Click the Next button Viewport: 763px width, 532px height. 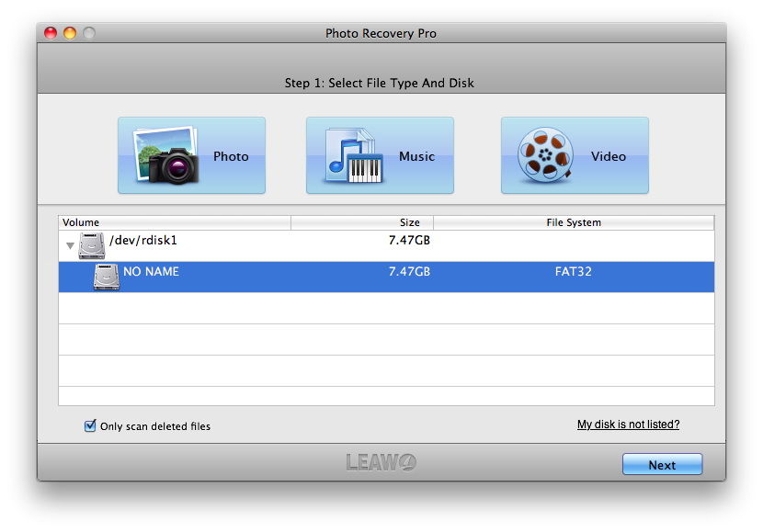662,464
